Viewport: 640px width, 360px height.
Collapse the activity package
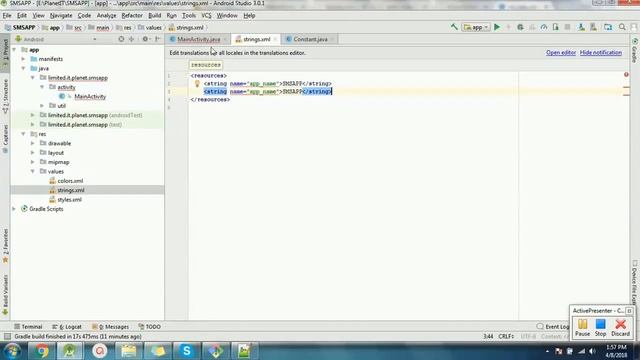point(42,87)
